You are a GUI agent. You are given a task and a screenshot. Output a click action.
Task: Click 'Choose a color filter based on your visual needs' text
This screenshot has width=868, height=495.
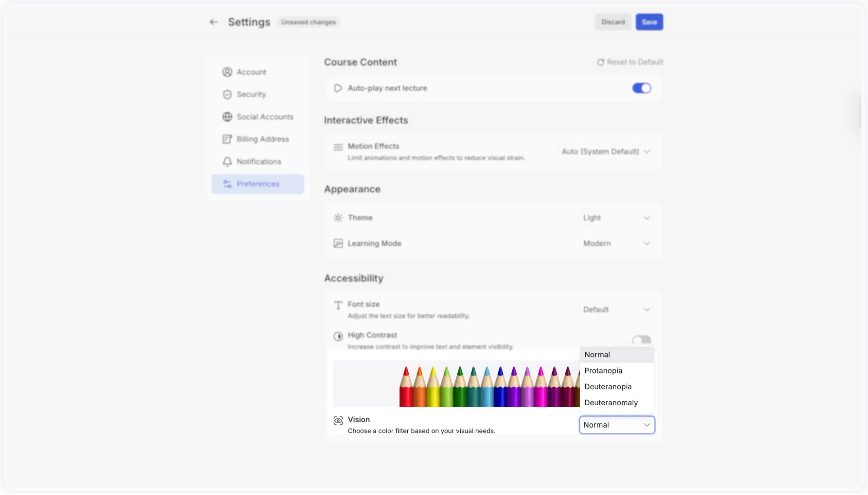[x=421, y=431]
